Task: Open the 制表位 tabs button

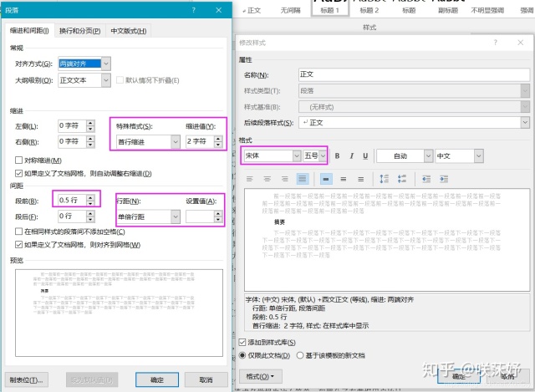Action: (27, 379)
